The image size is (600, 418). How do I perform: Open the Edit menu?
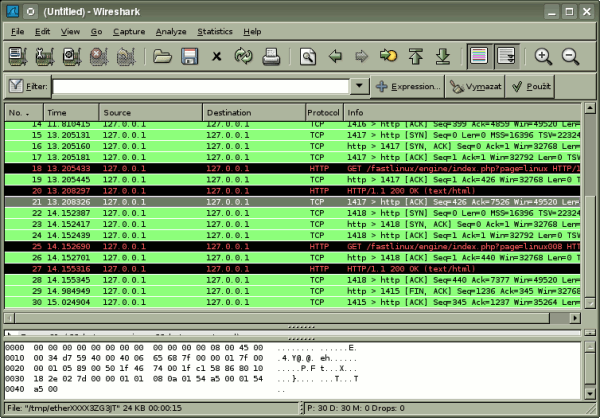[42, 32]
